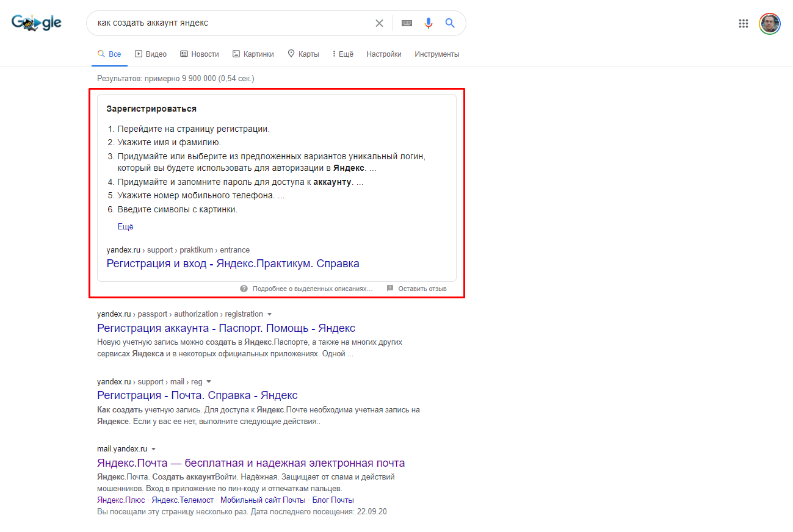This screenshot has width=793, height=532.
Task: Click the user profile avatar
Action: tap(770, 23)
